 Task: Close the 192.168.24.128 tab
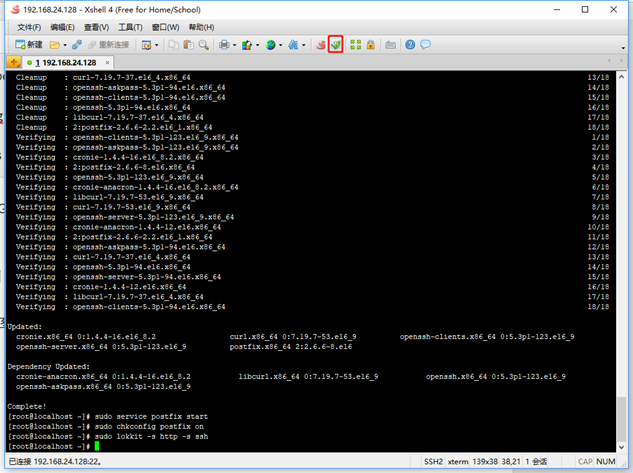pos(107,63)
